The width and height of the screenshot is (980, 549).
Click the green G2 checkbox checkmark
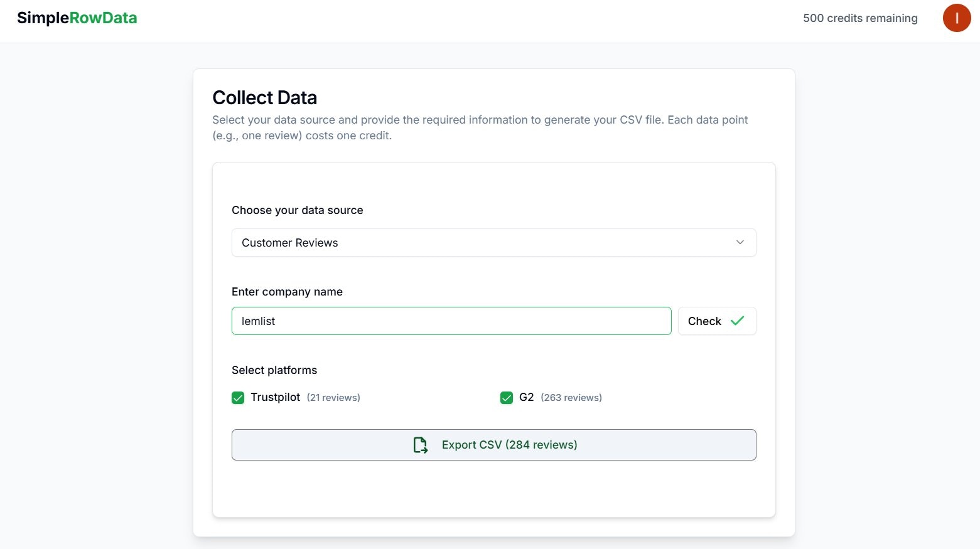[507, 397]
